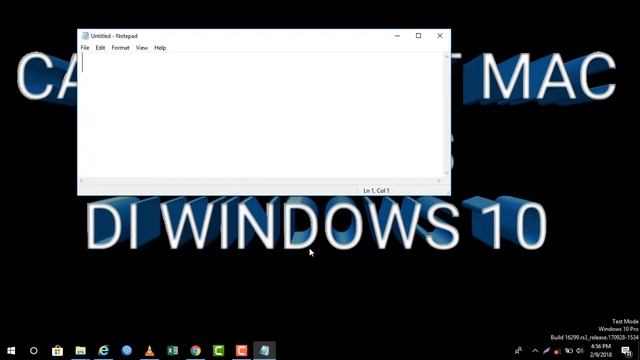The width and height of the screenshot is (640, 360).
Task: Open the View menu in Notepad
Action: pyautogui.click(x=142, y=48)
